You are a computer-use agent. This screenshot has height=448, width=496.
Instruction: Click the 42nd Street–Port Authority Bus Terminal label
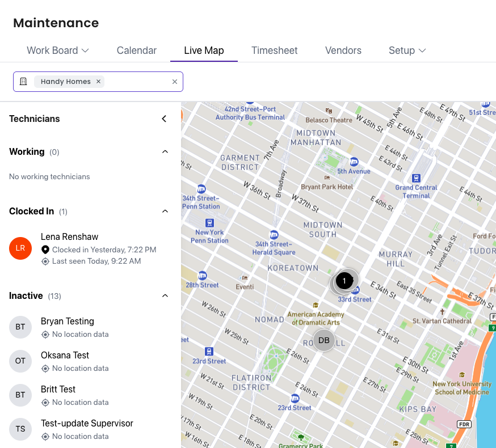pyautogui.click(x=250, y=113)
